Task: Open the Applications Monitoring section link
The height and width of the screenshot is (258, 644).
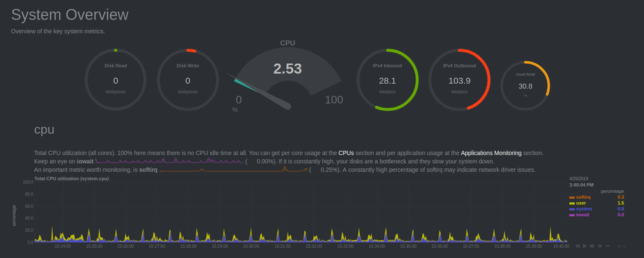Action: click(491, 153)
